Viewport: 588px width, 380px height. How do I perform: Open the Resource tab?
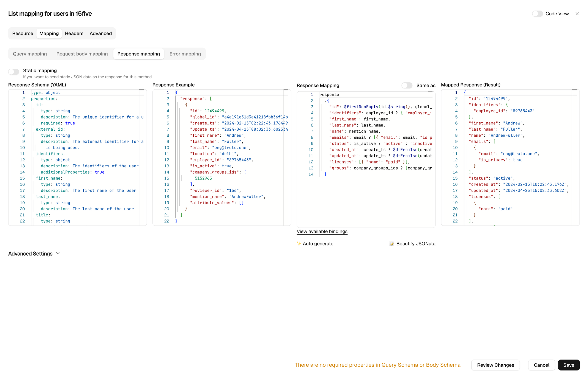[23, 33]
